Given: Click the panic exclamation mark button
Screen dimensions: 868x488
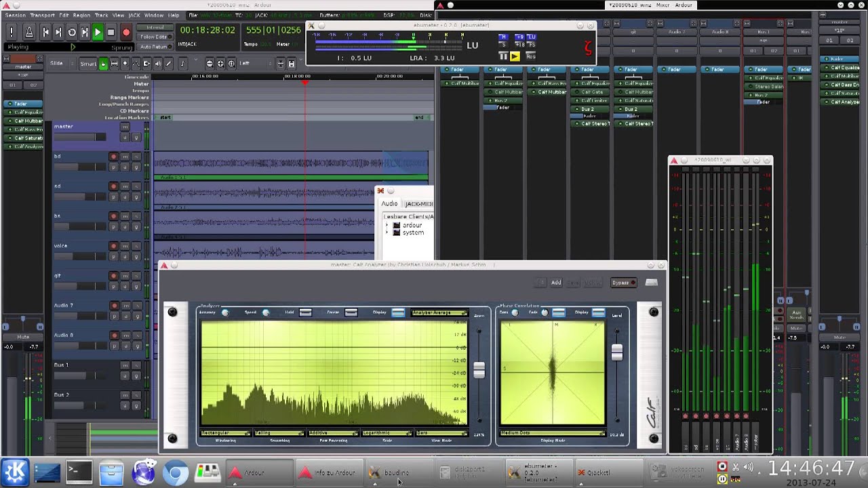Looking at the screenshot, I should [x=12, y=32].
